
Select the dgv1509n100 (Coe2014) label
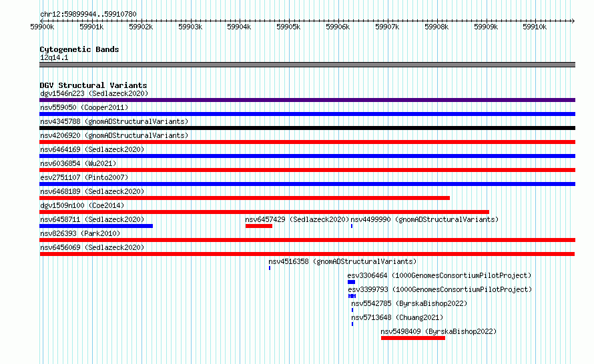[x=82, y=205]
